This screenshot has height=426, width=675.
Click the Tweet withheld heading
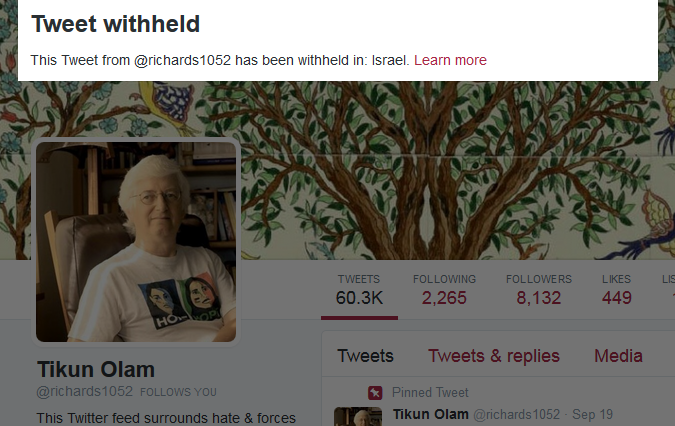pyautogui.click(x=115, y=24)
